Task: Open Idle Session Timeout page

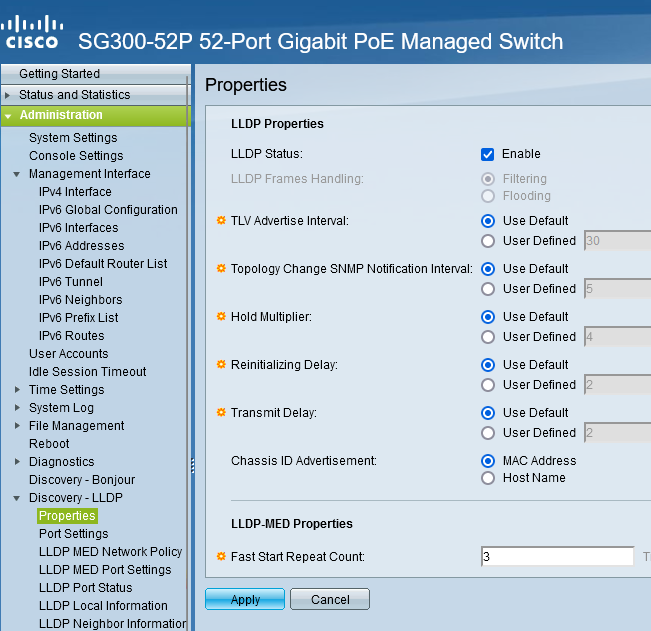Action: coord(88,372)
